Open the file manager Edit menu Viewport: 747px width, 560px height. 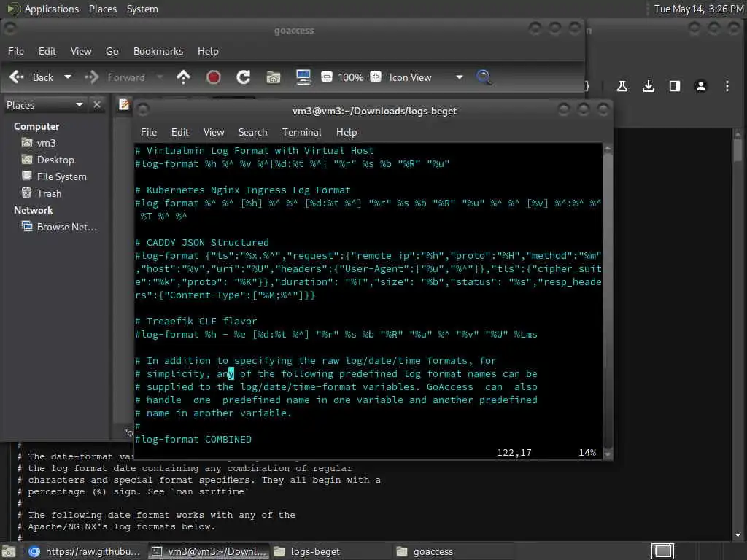click(x=47, y=51)
